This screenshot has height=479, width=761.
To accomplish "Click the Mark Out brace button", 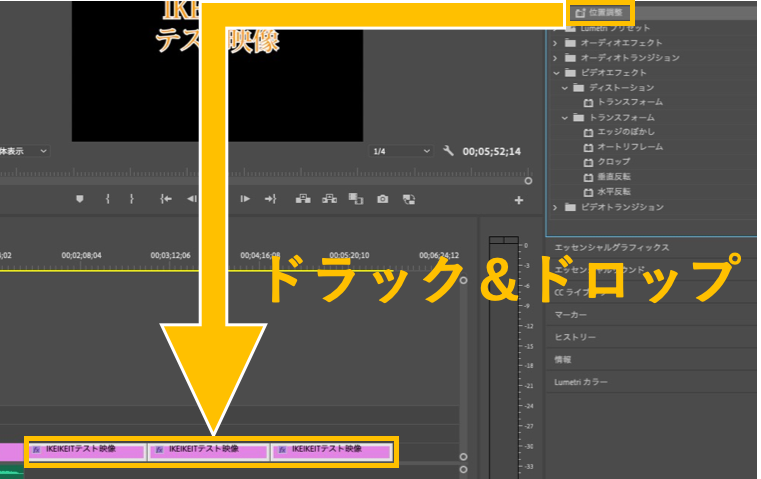I will click(132, 199).
